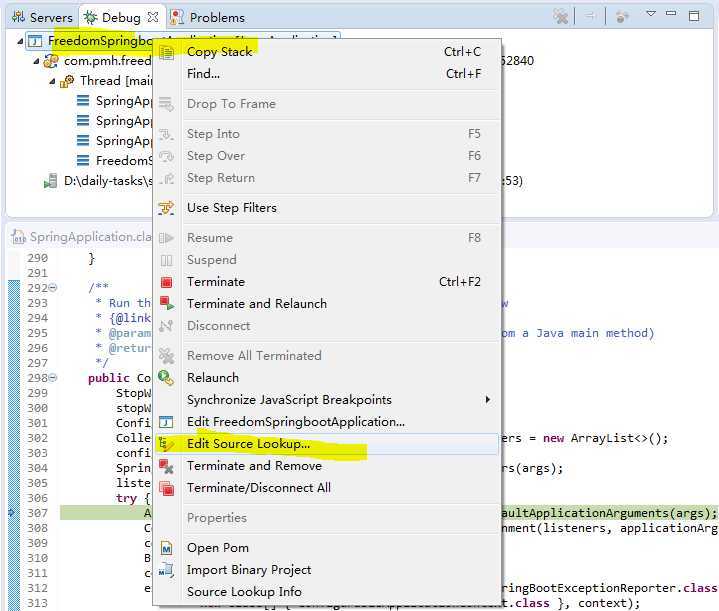Close the Debug tab via X icon
Screen dimensions: 719x611
point(153,17)
